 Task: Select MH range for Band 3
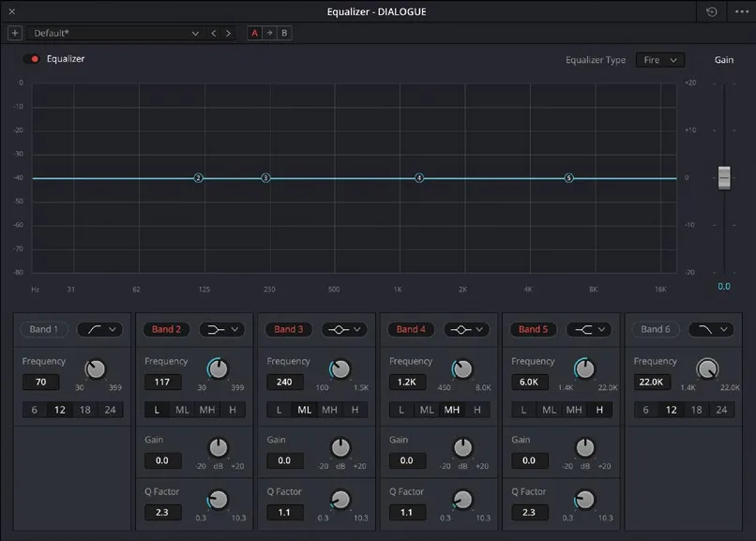330,410
